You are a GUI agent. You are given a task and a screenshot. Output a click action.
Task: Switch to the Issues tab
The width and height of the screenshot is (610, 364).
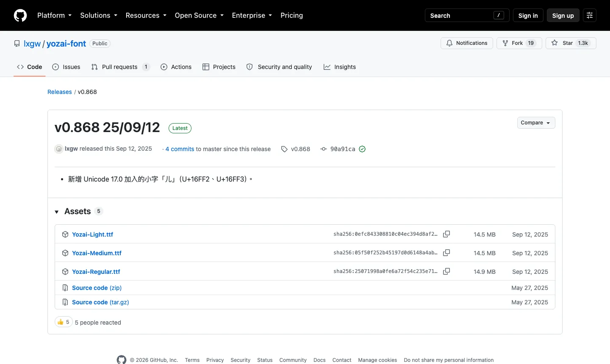tap(66, 67)
